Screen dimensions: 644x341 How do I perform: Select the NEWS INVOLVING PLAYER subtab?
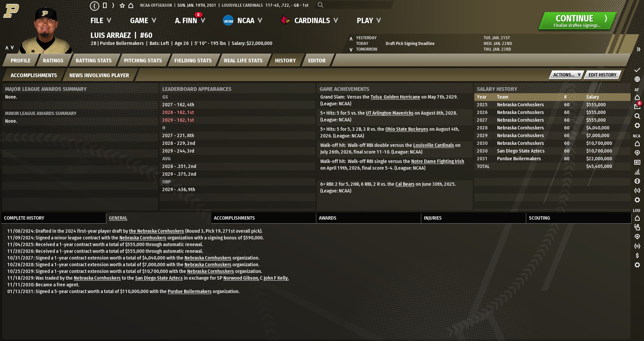pos(99,75)
